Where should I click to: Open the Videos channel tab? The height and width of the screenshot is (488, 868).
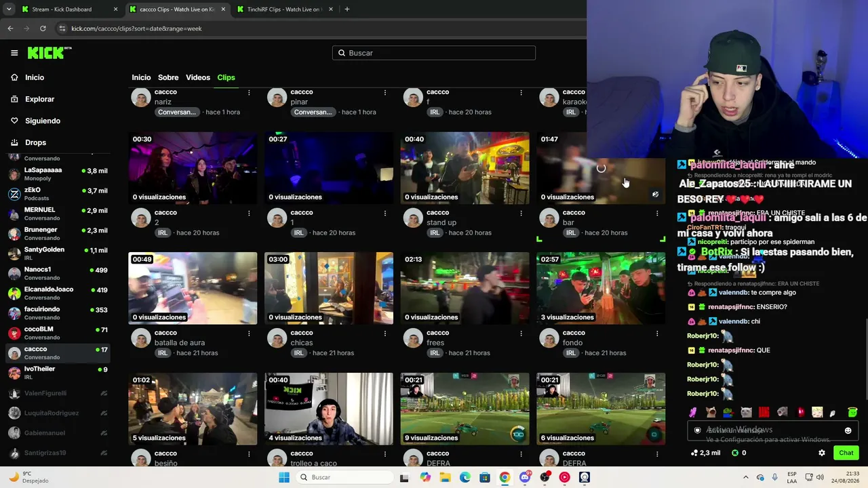198,77
